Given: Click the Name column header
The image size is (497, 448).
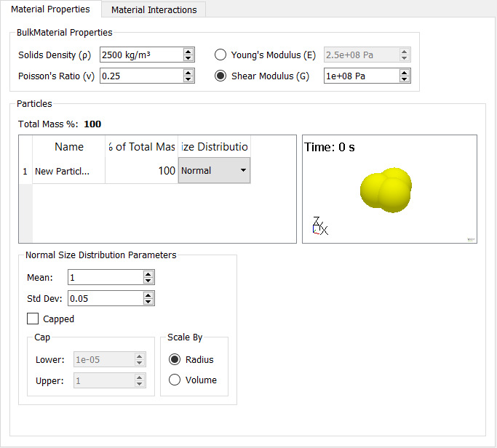Looking at the screenshot, I should tap(69, 147).
